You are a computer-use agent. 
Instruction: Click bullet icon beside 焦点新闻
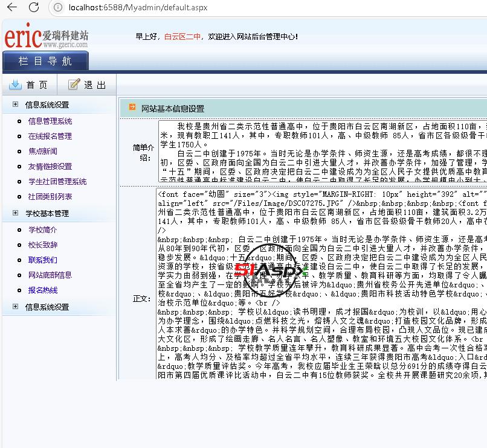point(19,152)
